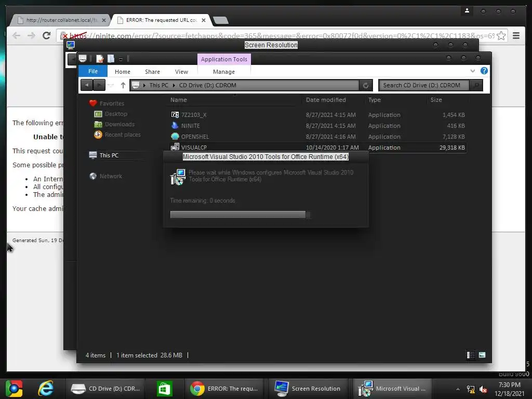This screenshot has height=399, width=532.
Task: Click CD Drive (D:) CDROM breadcrumb
Action: point(208,85)
